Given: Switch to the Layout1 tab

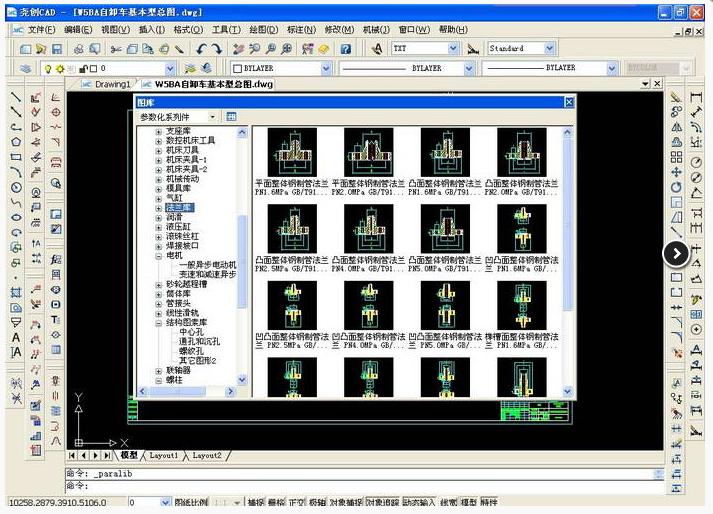Looking at the screenshot, I should click(x=164, y=455).
